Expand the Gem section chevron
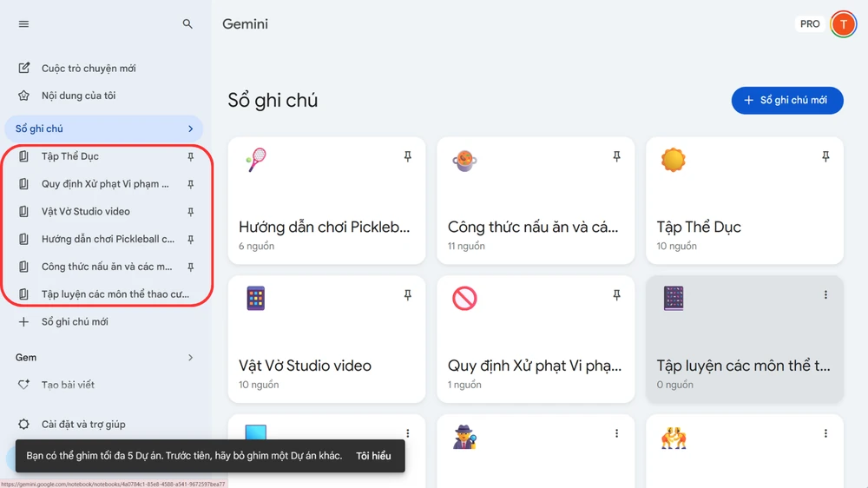The image size is (868, 488). point(191,358)
